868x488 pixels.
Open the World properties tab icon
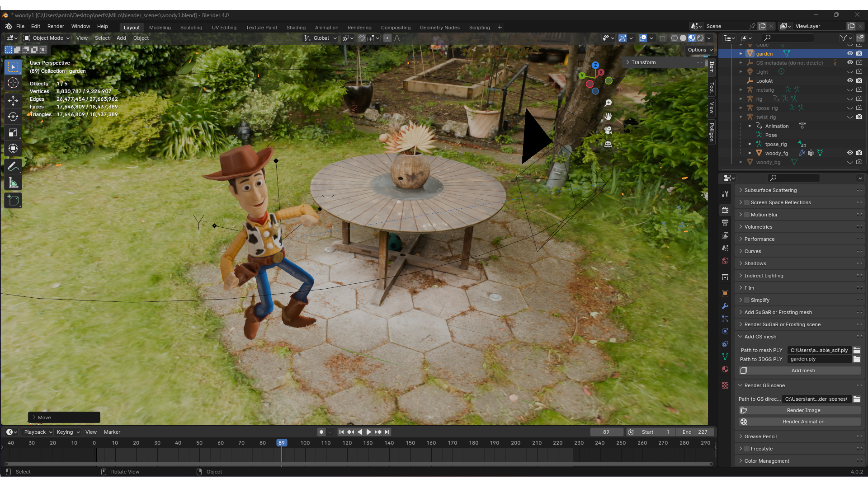[x=725, y=261]
